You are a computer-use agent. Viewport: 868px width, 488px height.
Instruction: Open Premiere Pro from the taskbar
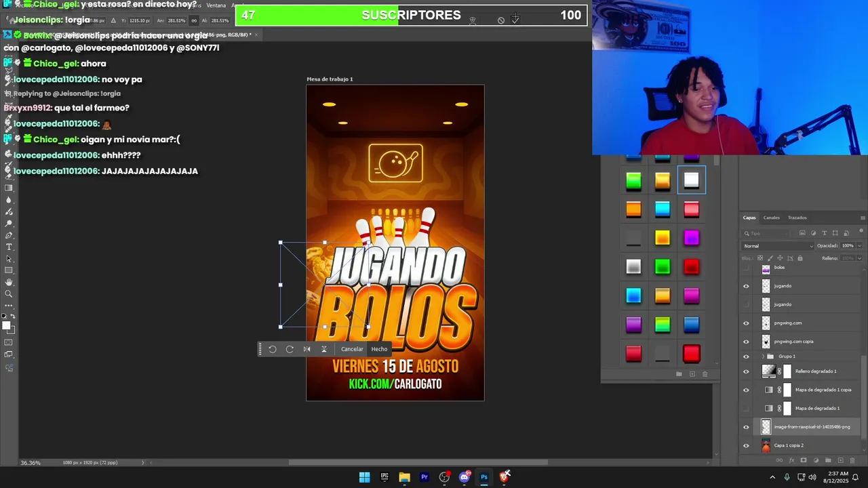[425, 477]
